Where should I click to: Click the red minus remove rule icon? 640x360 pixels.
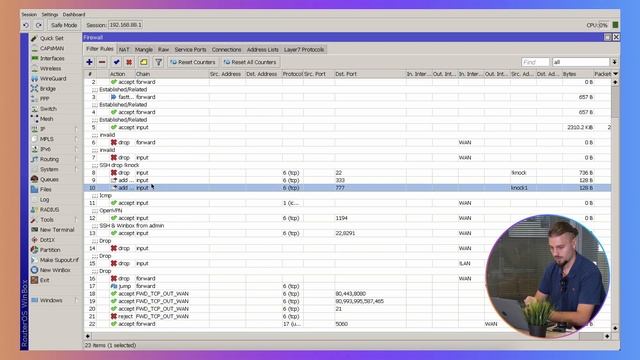coord(102,62)
